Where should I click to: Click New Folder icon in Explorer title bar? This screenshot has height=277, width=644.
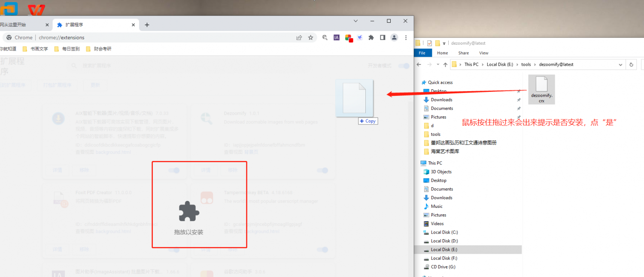[x=437, y=43]
